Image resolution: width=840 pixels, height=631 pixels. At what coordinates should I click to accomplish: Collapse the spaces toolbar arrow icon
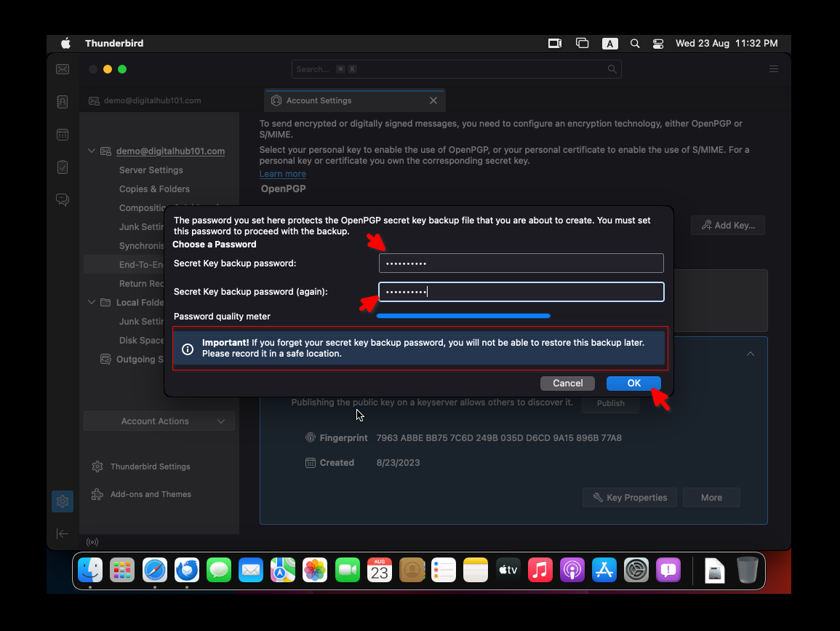click(63, 533)
